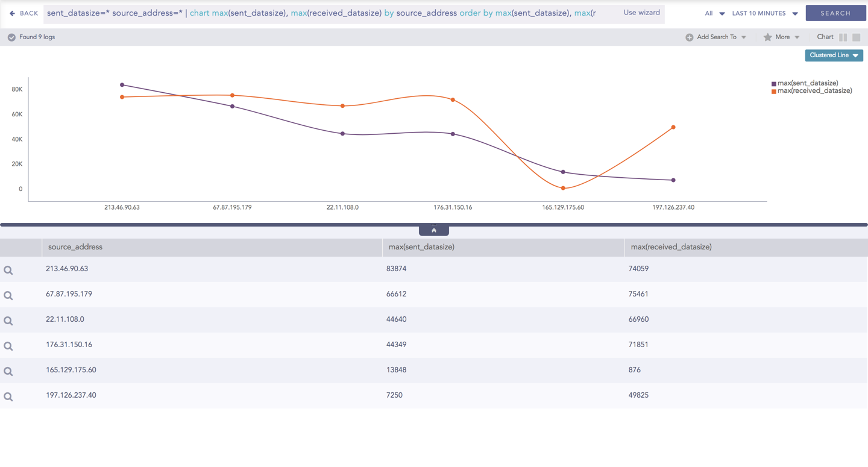Expand the Last 10 Minutes time range
Screen dimensions: 868x467
tap(764, 13)
